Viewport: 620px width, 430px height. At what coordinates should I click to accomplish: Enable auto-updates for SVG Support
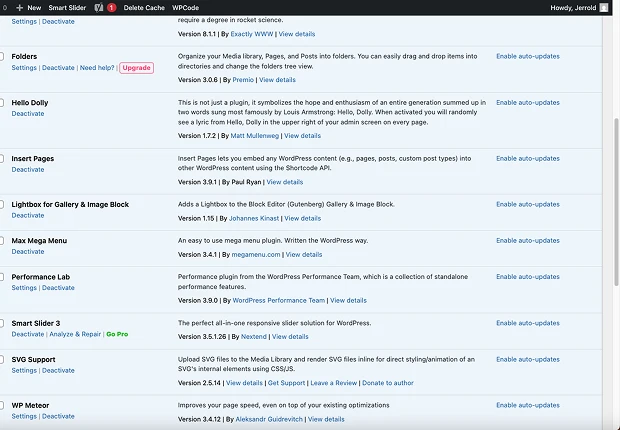(x=528, y=359)
